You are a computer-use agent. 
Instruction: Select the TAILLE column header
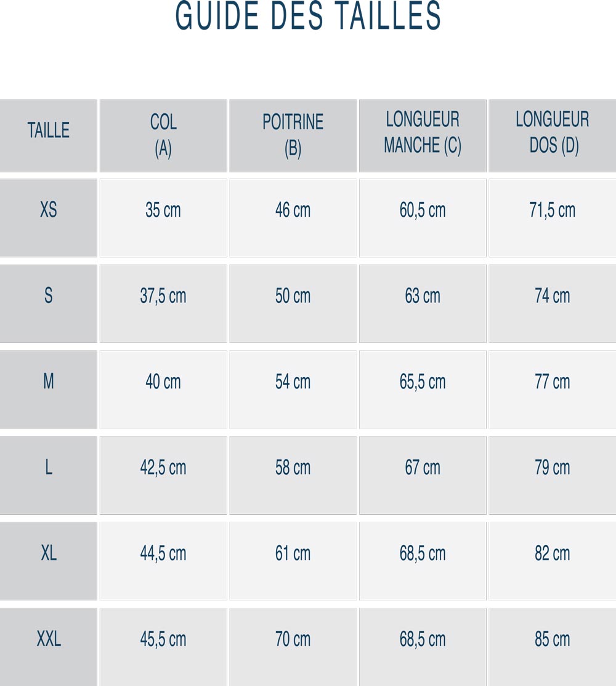pos(49,131)
